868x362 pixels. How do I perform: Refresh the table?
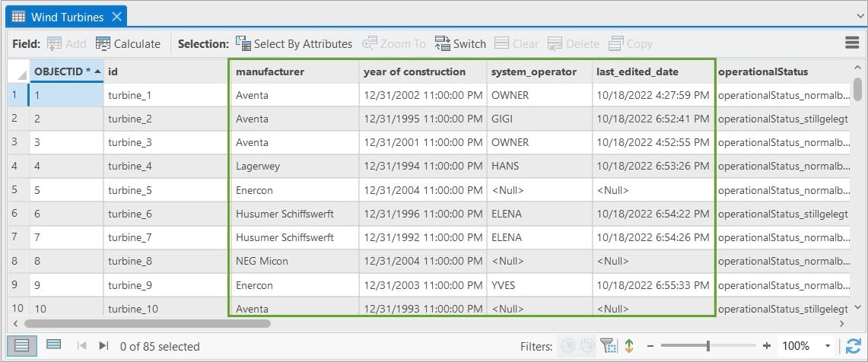854,346
